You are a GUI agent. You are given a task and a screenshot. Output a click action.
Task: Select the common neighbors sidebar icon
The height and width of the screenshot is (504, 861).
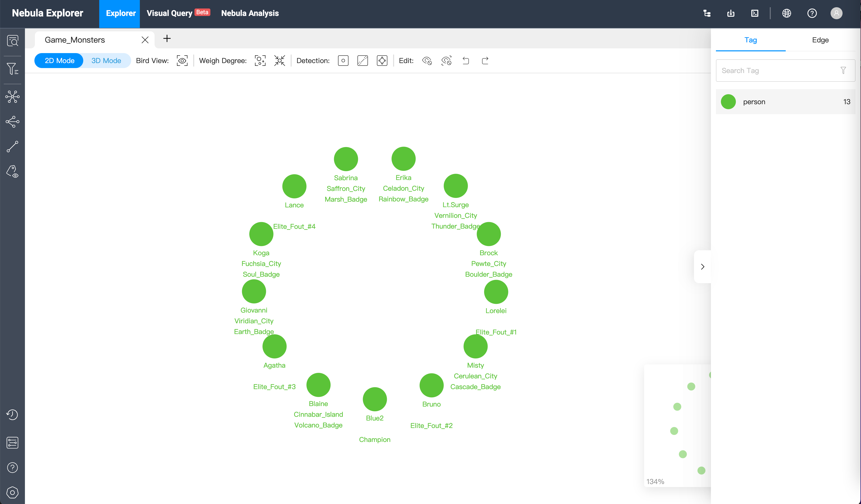pos(13,122)
